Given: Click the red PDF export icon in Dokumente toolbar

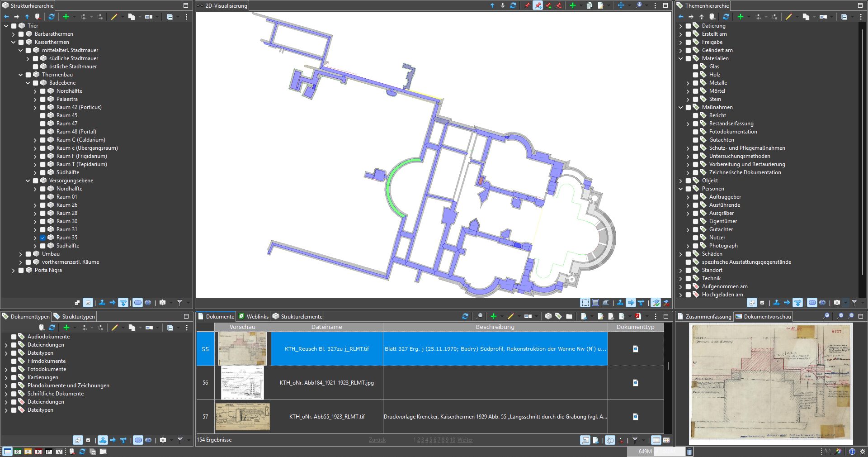Looking at the screenshot, I should 638,316.
